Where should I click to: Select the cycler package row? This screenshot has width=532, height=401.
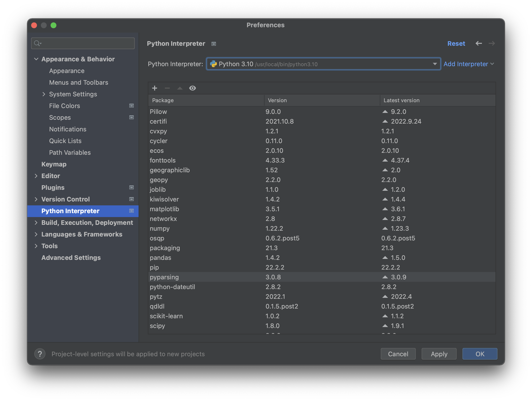tap(322, 141)
